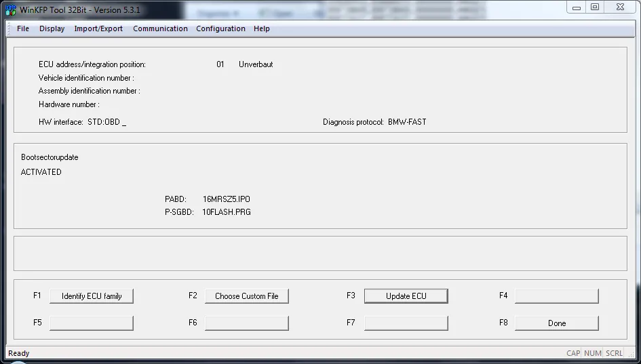
Task: Start flashing with Update ECU button
Action: tap(406, 296)
